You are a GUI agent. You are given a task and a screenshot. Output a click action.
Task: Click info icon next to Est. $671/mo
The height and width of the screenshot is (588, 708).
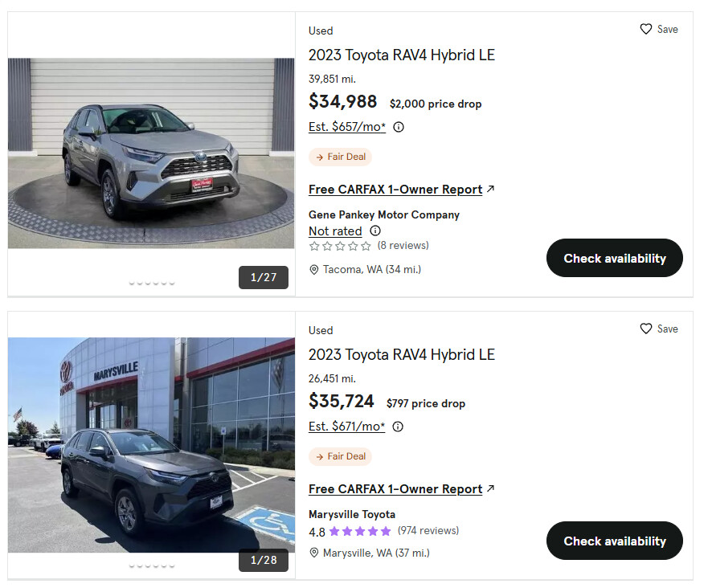pos(398,427)
